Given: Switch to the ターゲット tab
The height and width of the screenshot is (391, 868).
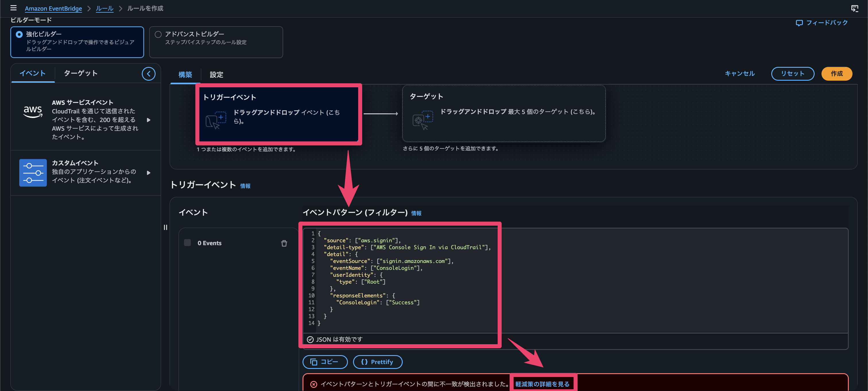Looking at the screenshot, I should pos(81,73).
